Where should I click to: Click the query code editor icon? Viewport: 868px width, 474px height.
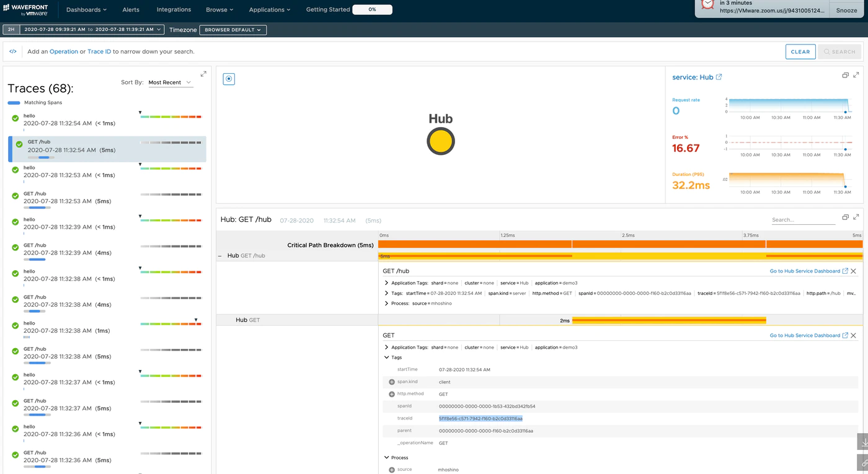click(x=13, y=51)
